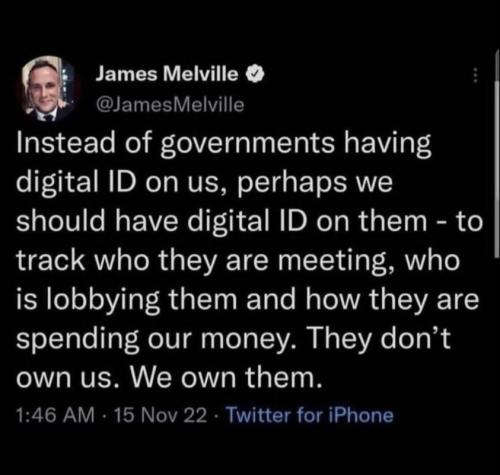Viewport: 500px width, 475px height.
Task: Click the scrollbar thumb on the right edge
Action: pos(497,153)
